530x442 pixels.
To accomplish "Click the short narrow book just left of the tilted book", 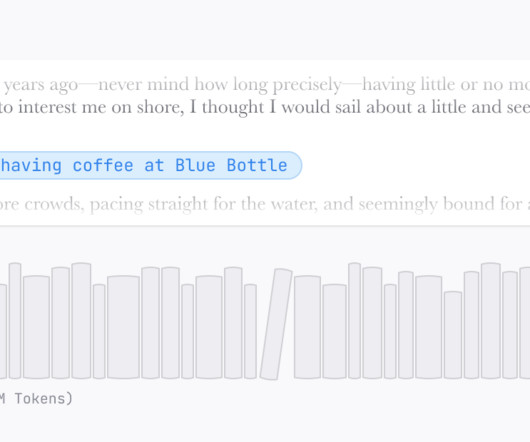I will click(250, 331).
